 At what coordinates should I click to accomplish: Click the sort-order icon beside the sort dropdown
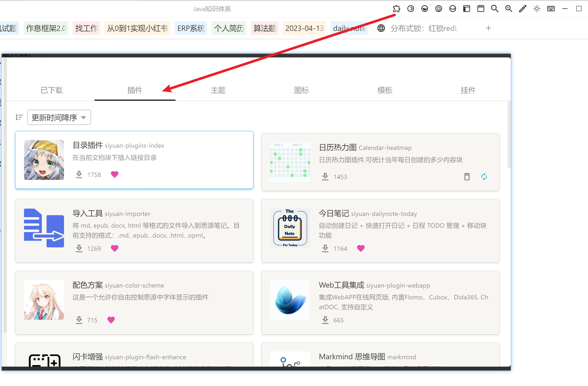click(x=19, y=117)
